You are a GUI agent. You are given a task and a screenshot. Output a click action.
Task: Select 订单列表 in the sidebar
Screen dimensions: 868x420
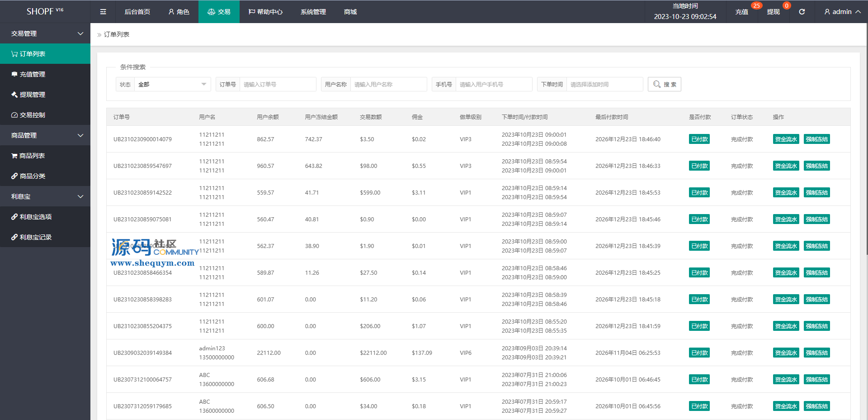(45, 54)
